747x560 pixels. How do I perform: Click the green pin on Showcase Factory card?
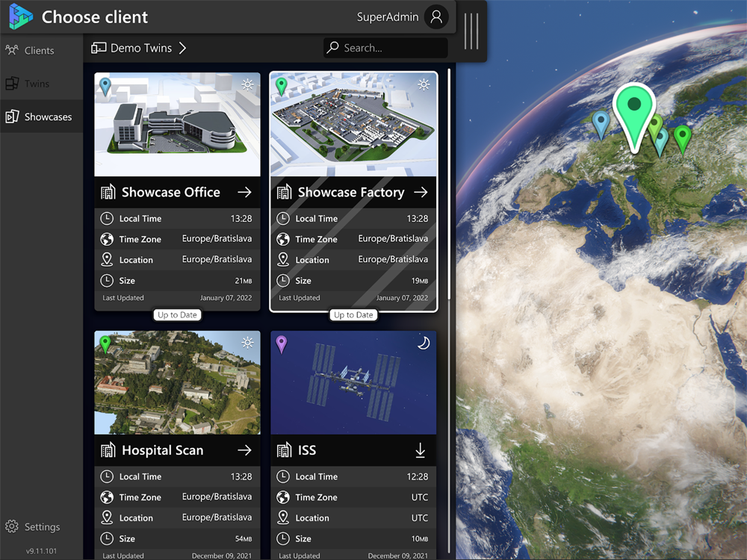coord(282,87)
